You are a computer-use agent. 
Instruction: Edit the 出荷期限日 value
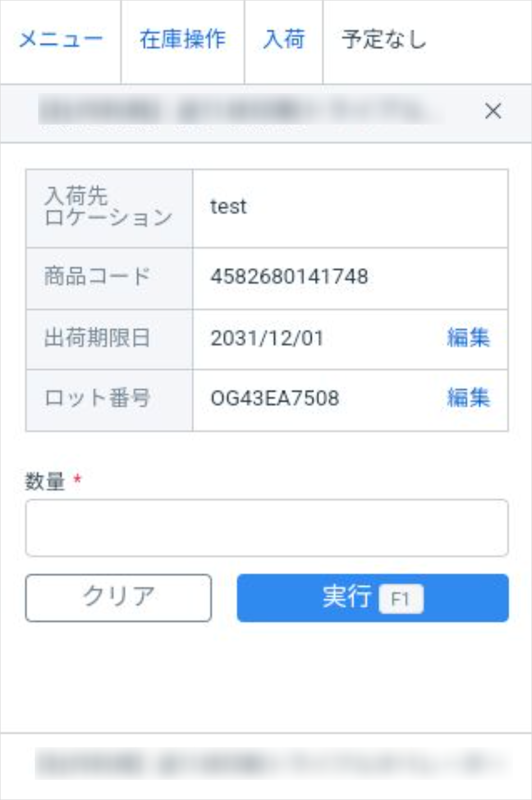[468, 338]
